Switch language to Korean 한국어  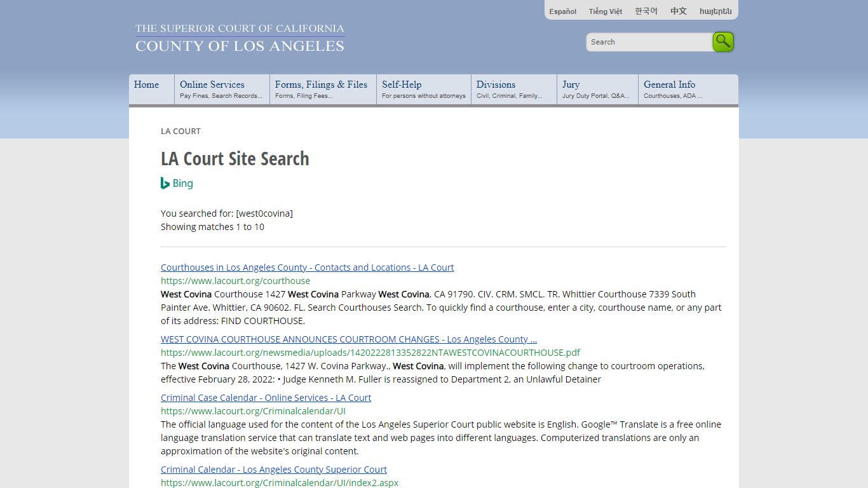646,11
